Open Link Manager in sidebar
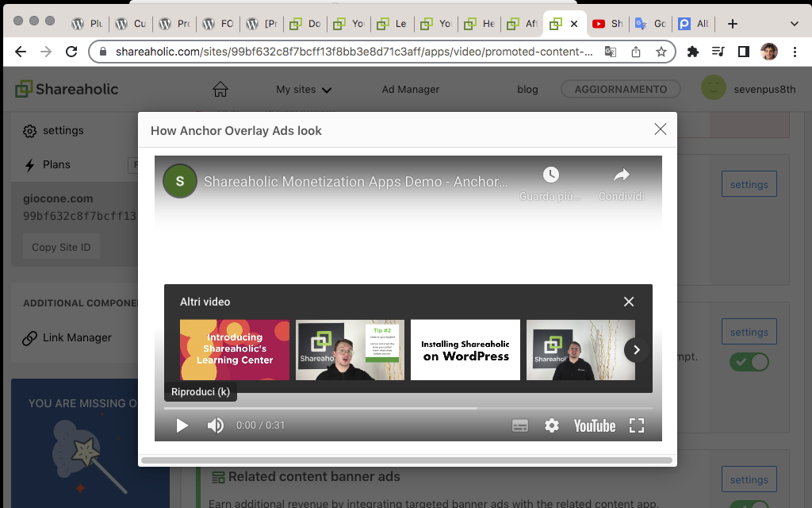 [67, 338]
